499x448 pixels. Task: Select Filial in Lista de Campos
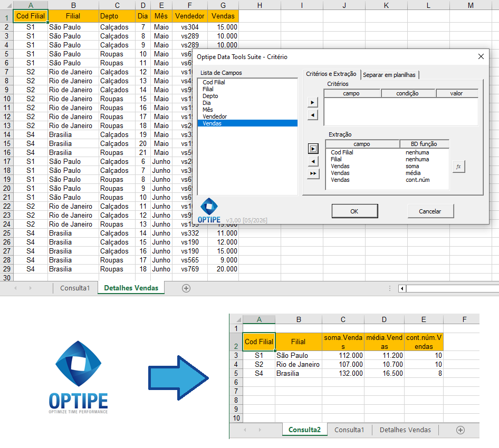click(x=247, y=90)
